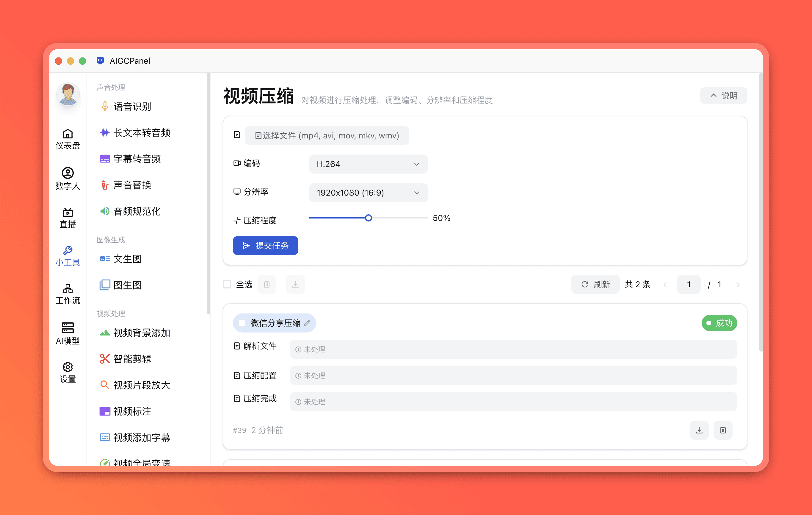Click 选择文件 to choose a video
812x515 pixels.
click(327, 135)
